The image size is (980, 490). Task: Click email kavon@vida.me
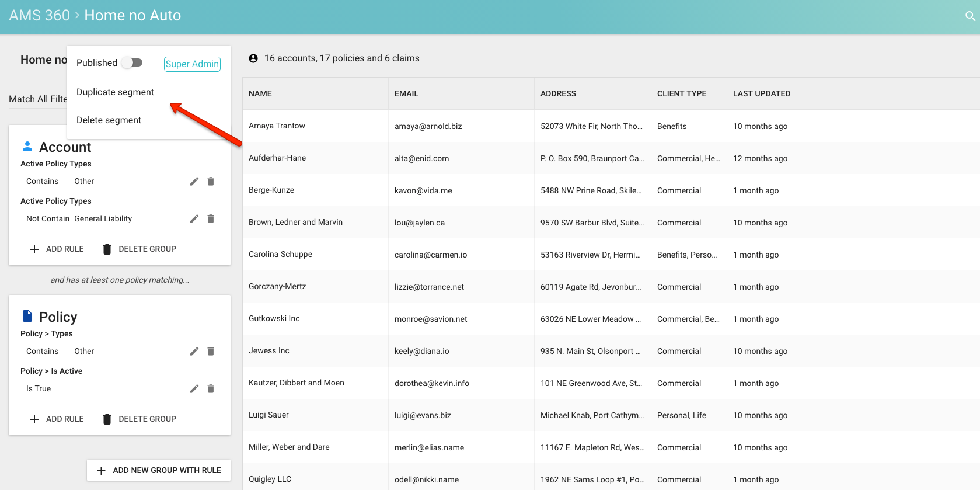coord(423,190)
